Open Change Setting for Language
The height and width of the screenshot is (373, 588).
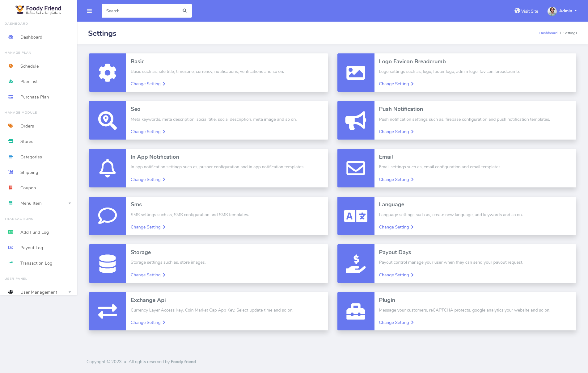396,227
